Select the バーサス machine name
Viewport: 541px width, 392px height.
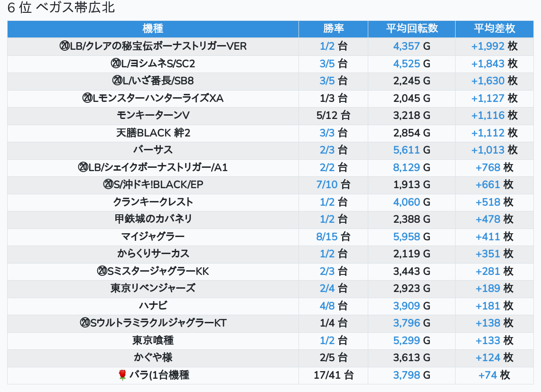[x=153, y=150]
